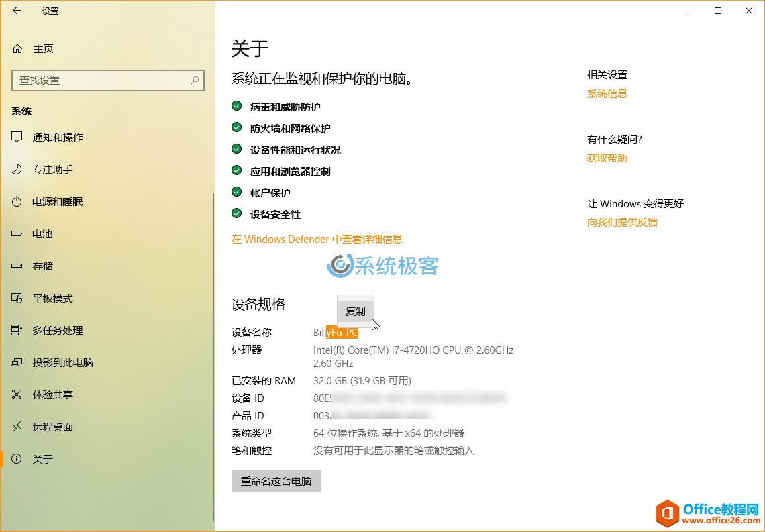Go to 电源和睡眠 settings

click(107, 201)
